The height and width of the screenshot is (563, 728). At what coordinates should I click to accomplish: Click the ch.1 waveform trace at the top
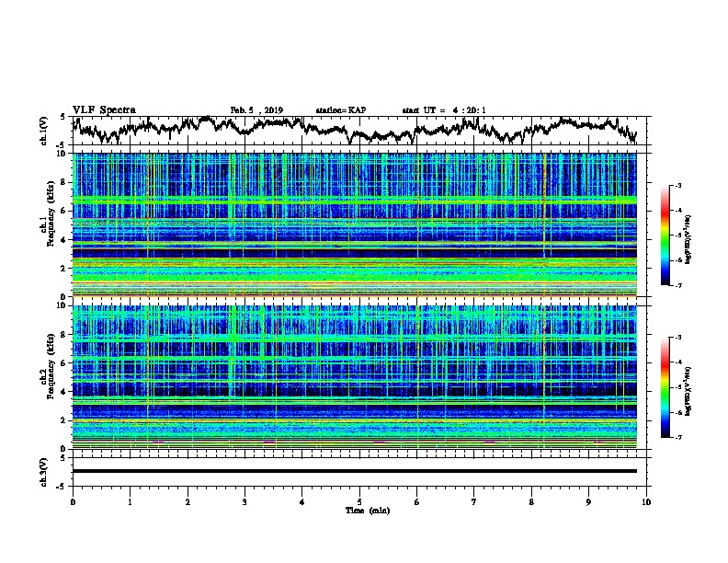point(355,130)
